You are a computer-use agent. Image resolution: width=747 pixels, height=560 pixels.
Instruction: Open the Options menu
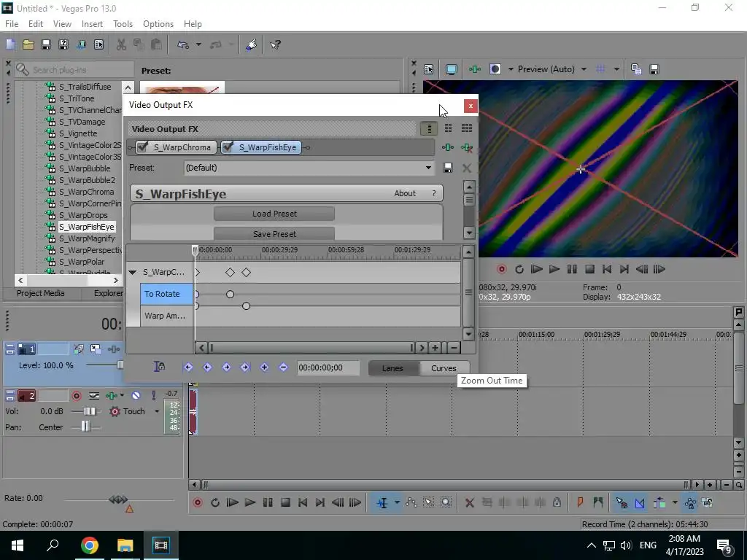(158, 24)
